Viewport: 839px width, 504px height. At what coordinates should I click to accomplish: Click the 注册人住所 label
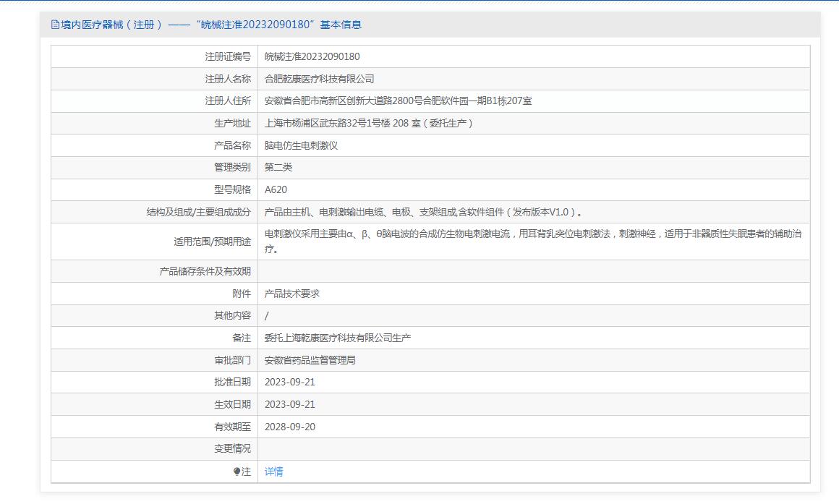tap(228, 101)
